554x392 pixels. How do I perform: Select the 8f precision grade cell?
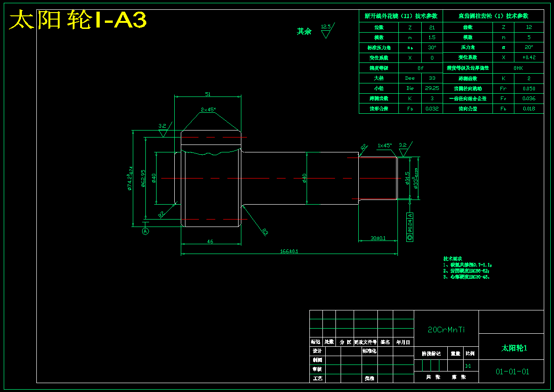pos(420,68)
